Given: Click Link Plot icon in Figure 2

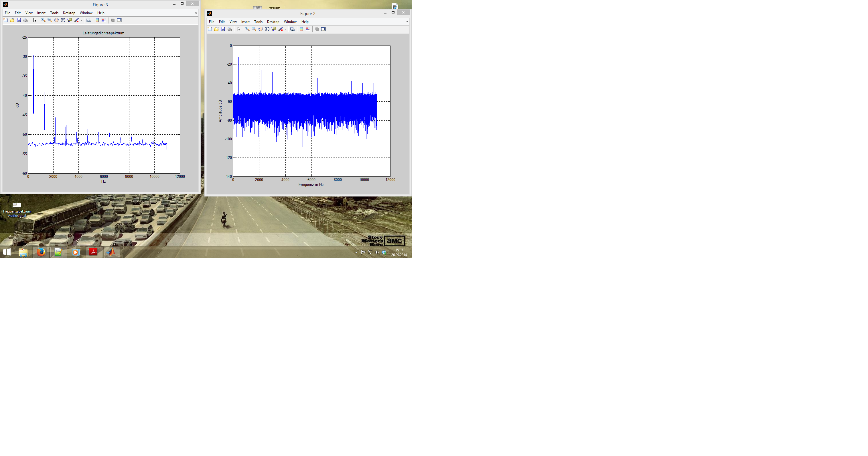Looking at the screenshot, I should click(293, 29).
